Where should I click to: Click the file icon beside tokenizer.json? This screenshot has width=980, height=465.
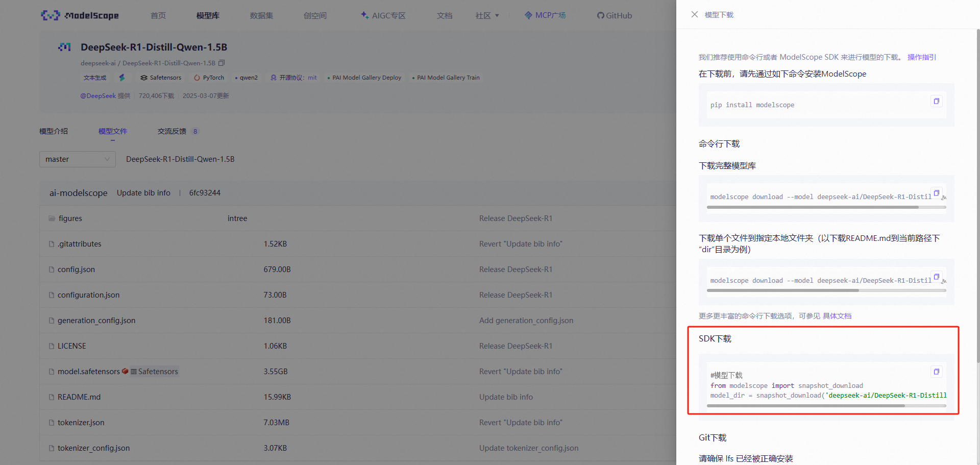point(52,423)
